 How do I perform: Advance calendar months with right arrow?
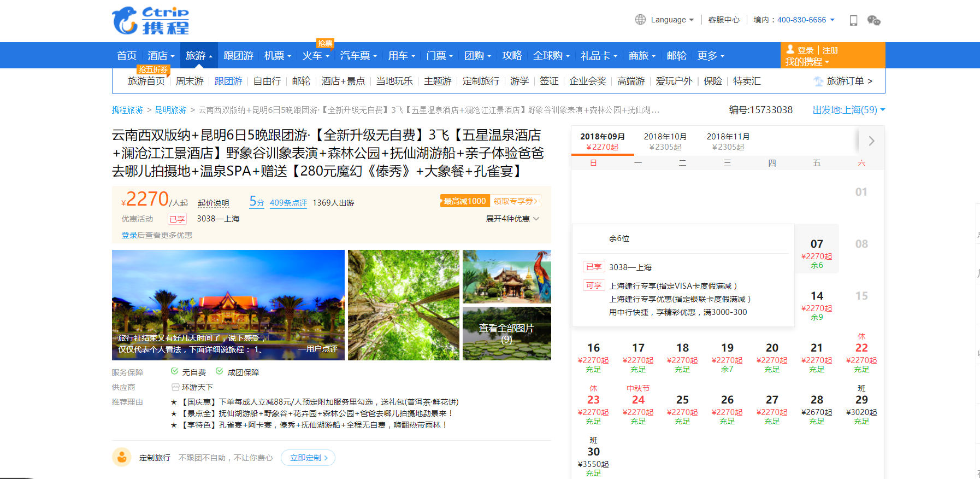click(x=871, y=141)
